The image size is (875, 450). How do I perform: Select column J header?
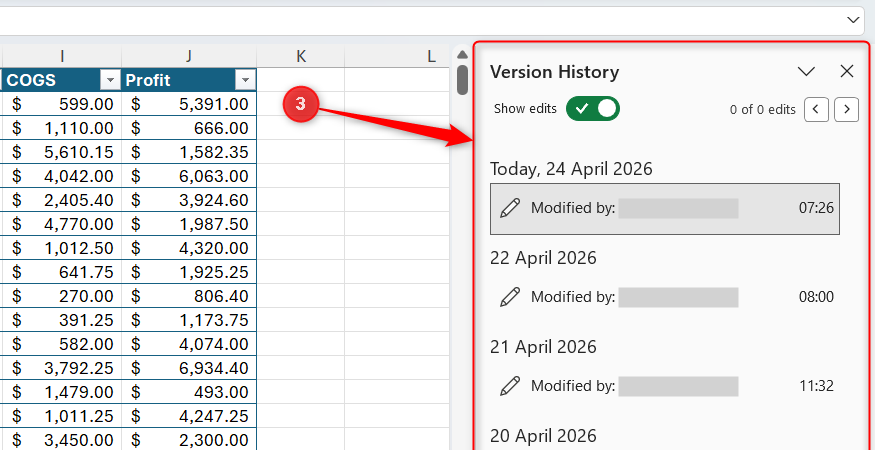click(189, 56)
